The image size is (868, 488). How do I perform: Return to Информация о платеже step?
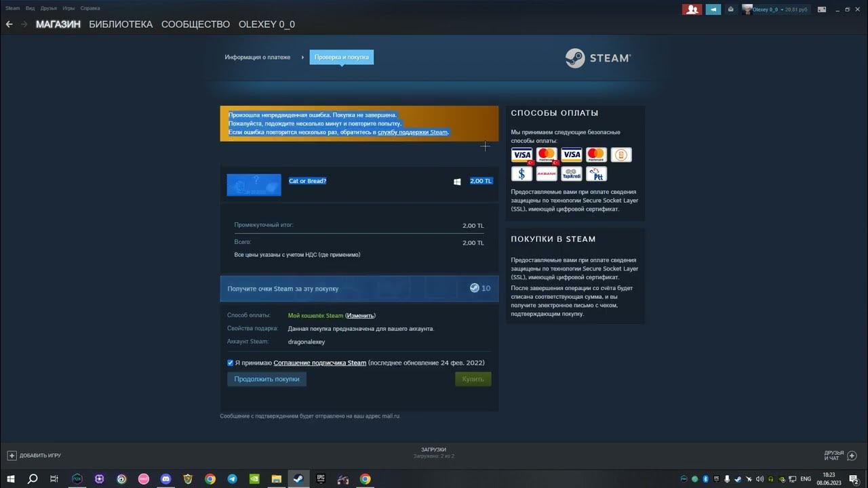click(257, 58)
